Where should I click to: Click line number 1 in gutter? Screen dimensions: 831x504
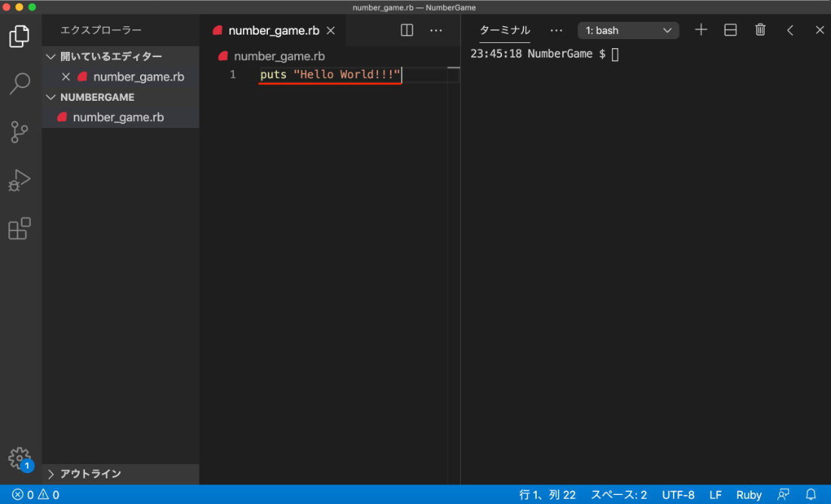pyautogui.click(x=233, y=74)
